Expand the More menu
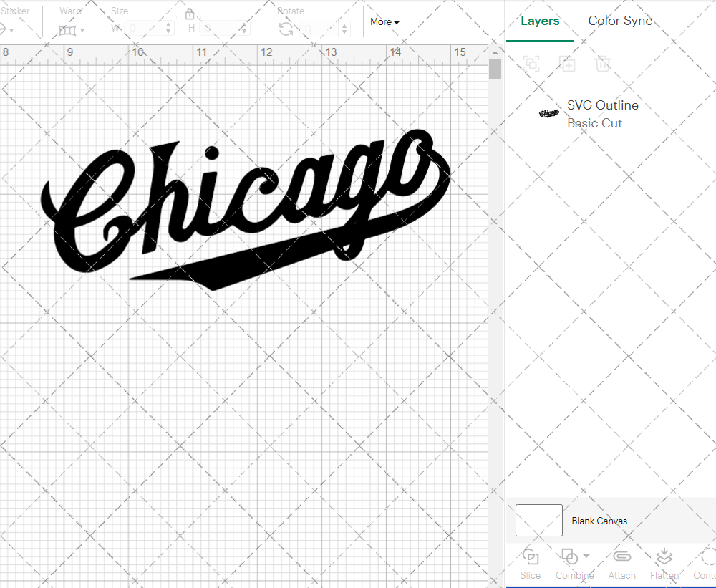 click(384, 21)
